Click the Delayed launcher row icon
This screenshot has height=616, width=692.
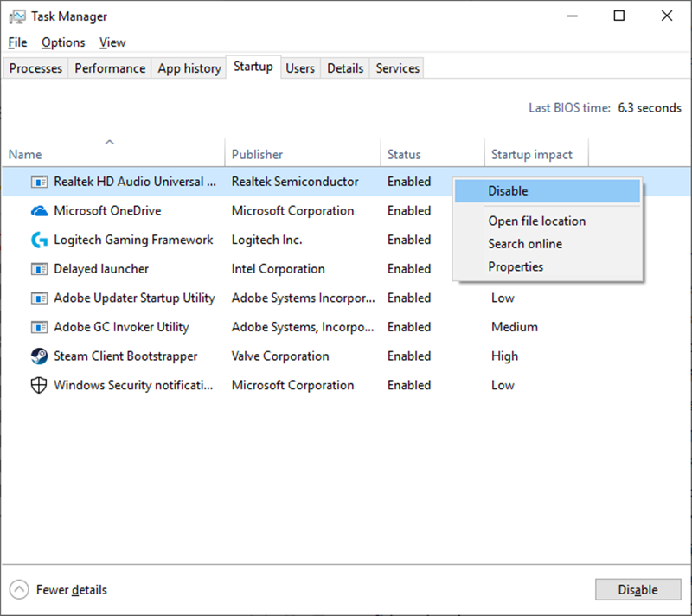(x=39, y=269)
